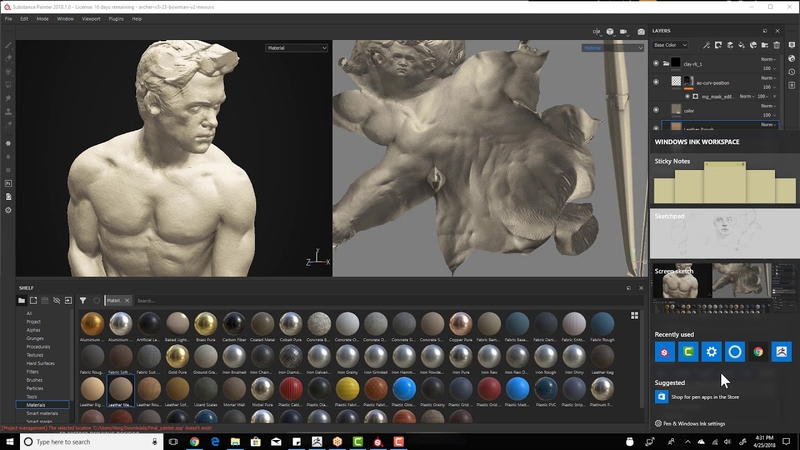
Task: Click the Layers add effect wand icon
Action: pyautogui.click(x=707, y=45)
